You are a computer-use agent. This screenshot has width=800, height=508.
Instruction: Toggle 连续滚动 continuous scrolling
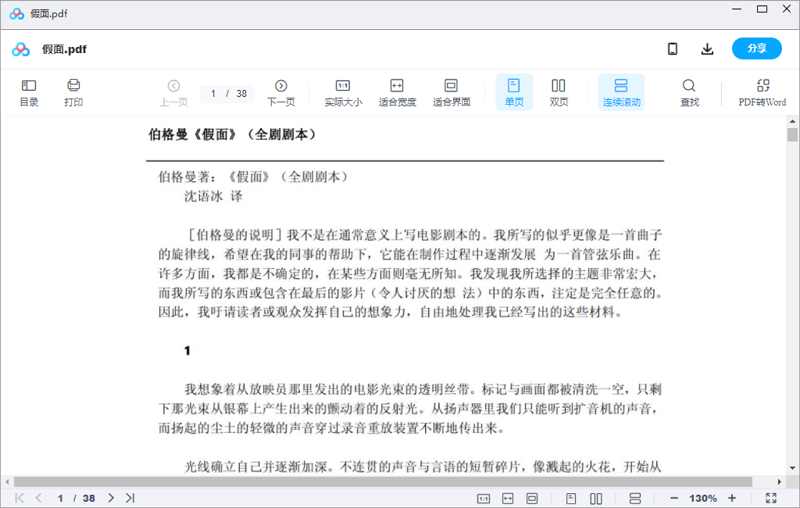(x=621, y=92)
